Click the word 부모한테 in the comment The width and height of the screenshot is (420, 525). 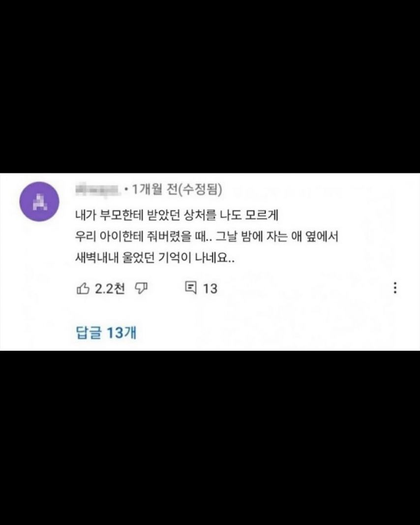122,216
